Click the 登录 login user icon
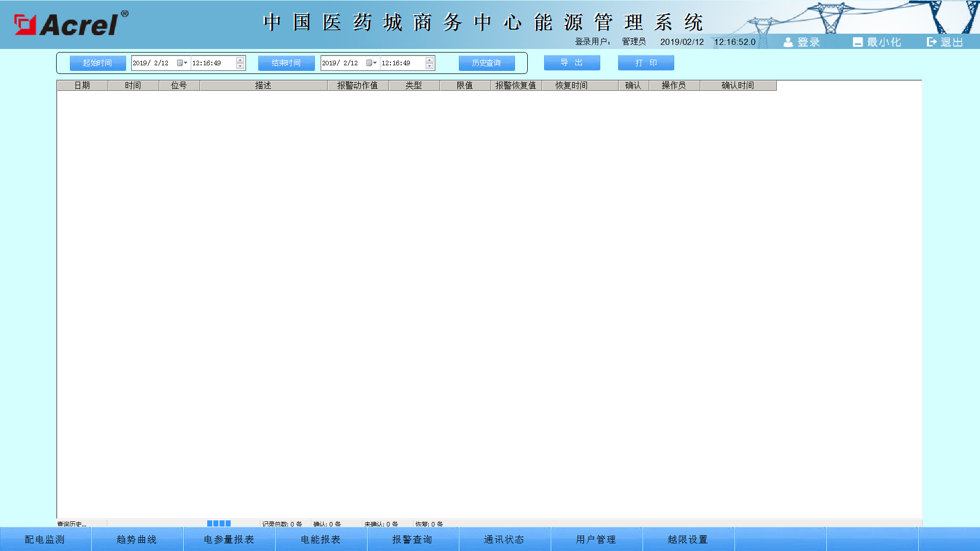Image resolution: width=980 pixels, height=551 pixels. (789, 42)
